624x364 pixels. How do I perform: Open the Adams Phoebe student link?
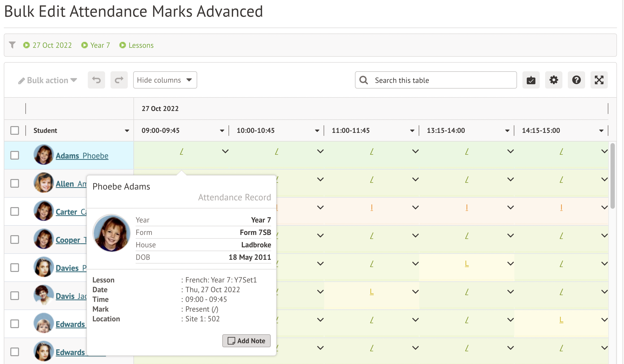tap(82, 156)
